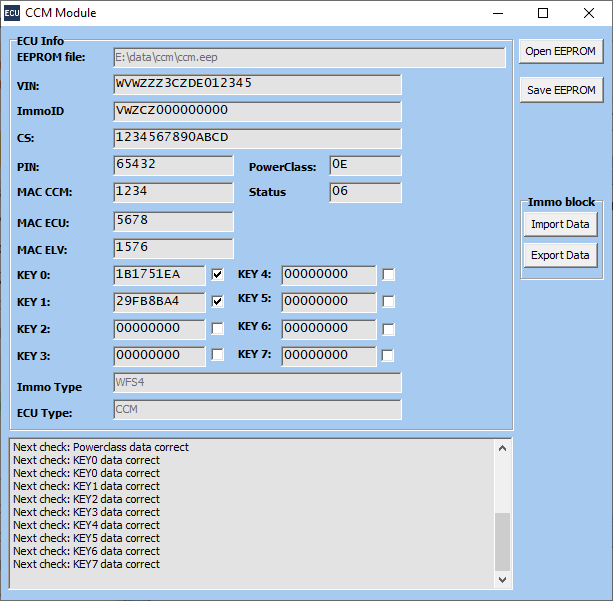This screenshot has height=601, width=613.
Task: Enable the KEY 4 checkbox
Action: pyautogui.click(x=388, y=274)
